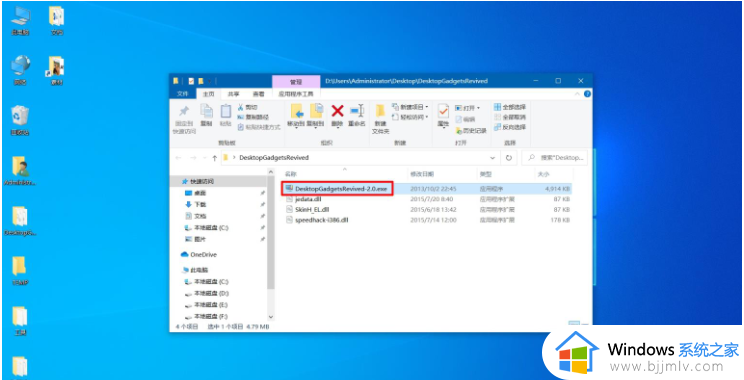
Task: Click Select all (全部选择)
Action: [x=510, y=107]
